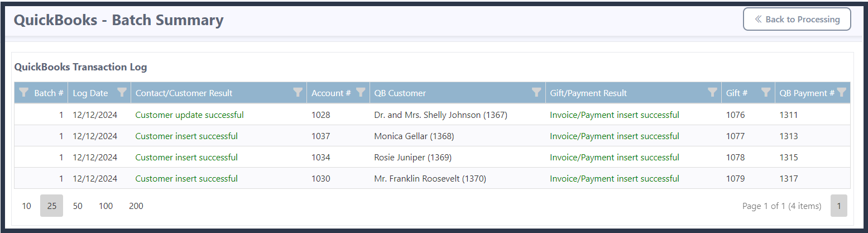Sort by Gift/Payment Result column header
Screen dimensions: 868x233
click(588, 93)
